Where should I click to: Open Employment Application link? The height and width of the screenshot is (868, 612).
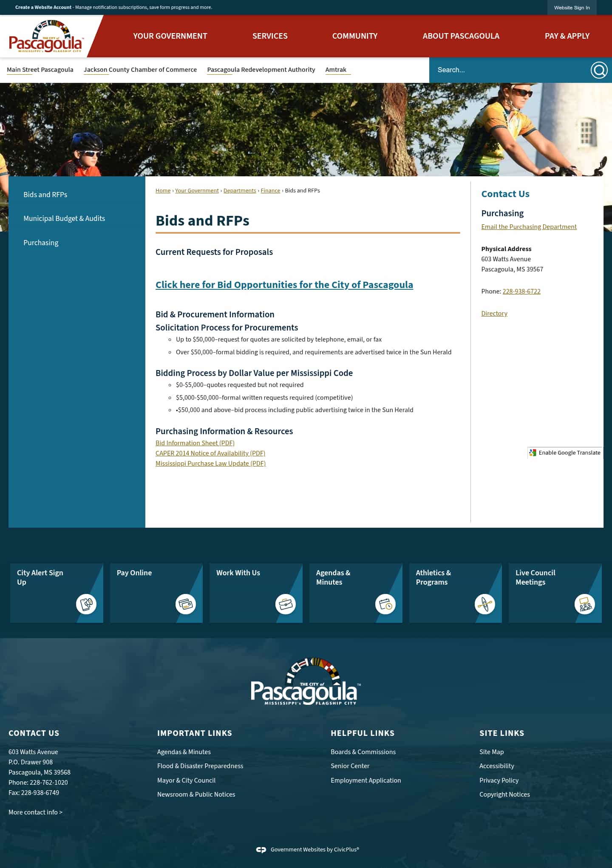(x=365, y=780)
